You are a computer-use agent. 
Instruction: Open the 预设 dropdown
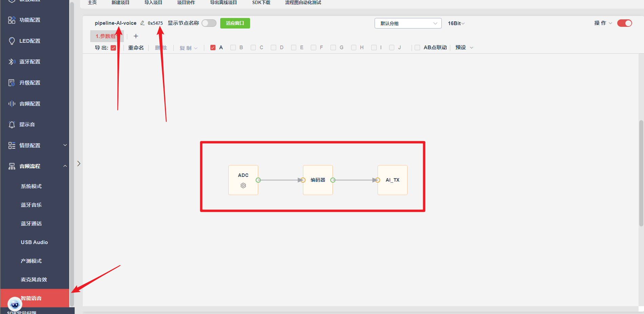point(464,48)
